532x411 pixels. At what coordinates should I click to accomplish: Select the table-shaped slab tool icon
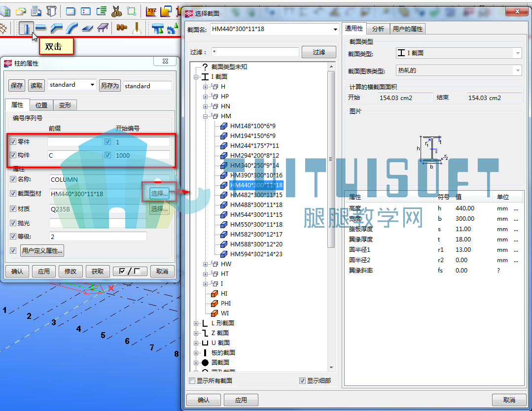coord(103,28)
